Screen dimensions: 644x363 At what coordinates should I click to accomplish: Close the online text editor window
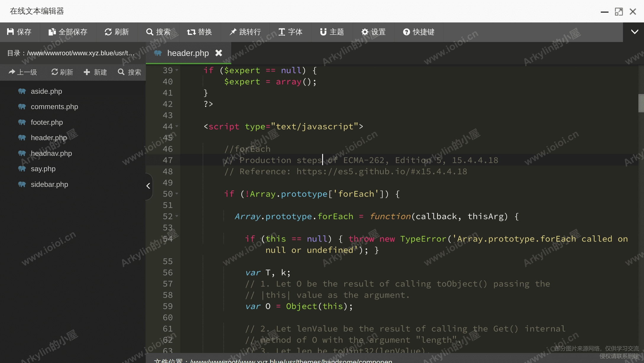point(633,12)
